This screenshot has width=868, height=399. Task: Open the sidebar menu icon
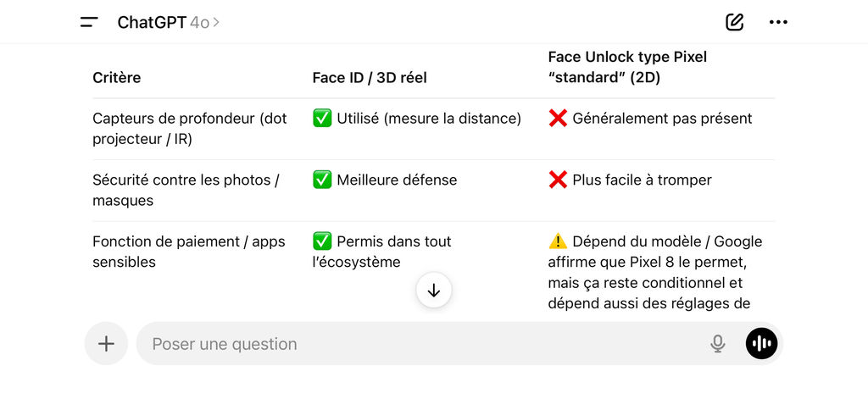pyautogui.click(x=89, y=22)
